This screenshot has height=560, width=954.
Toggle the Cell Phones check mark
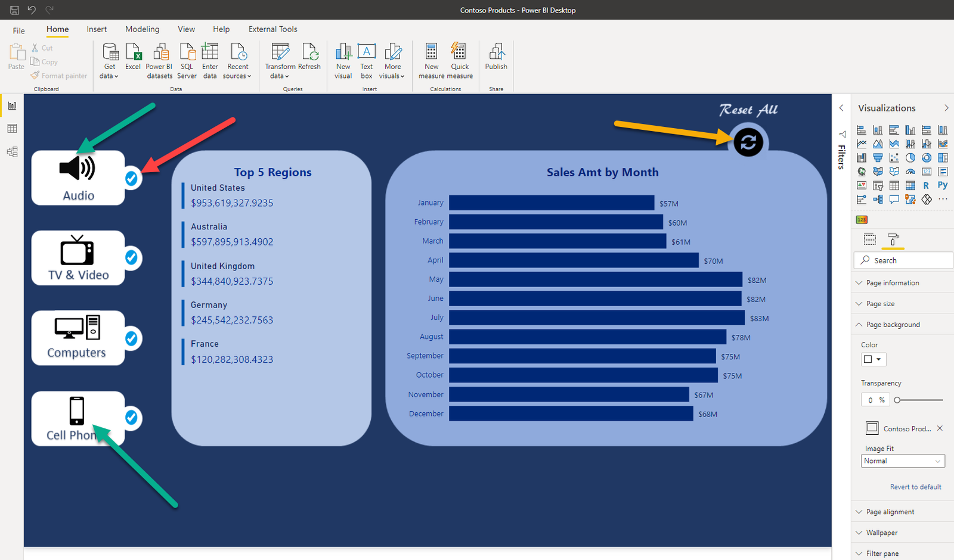click(131, 418)
